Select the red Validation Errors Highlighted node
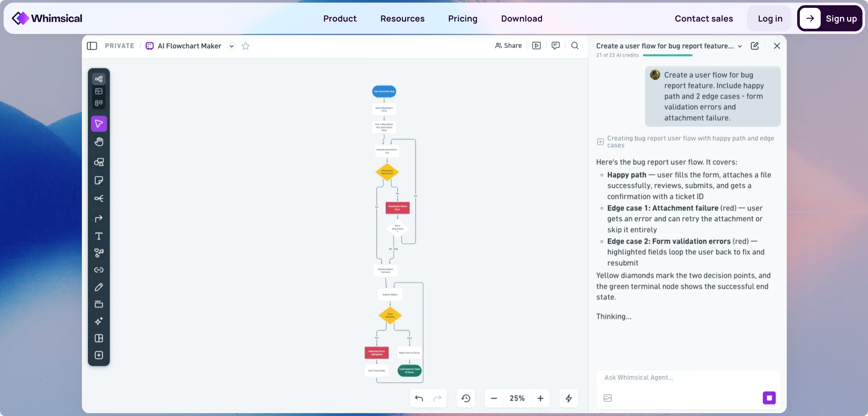Screen dimensions: 868x416 [x=377, y=353]
